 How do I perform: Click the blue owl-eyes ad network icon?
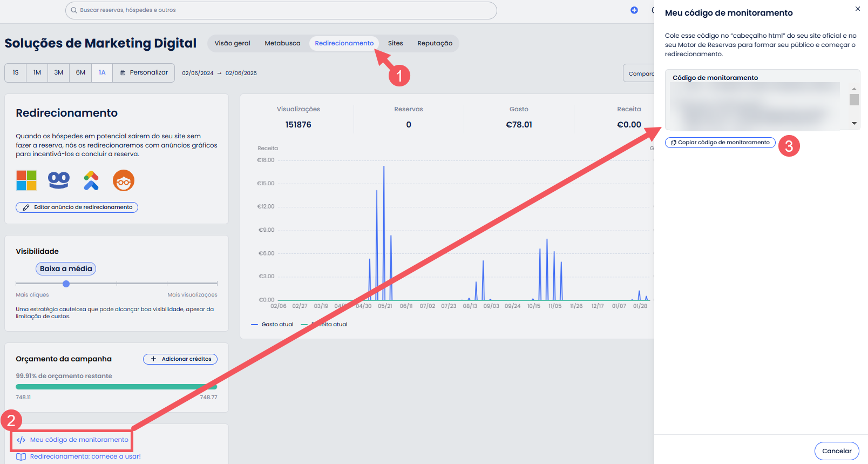59,180
